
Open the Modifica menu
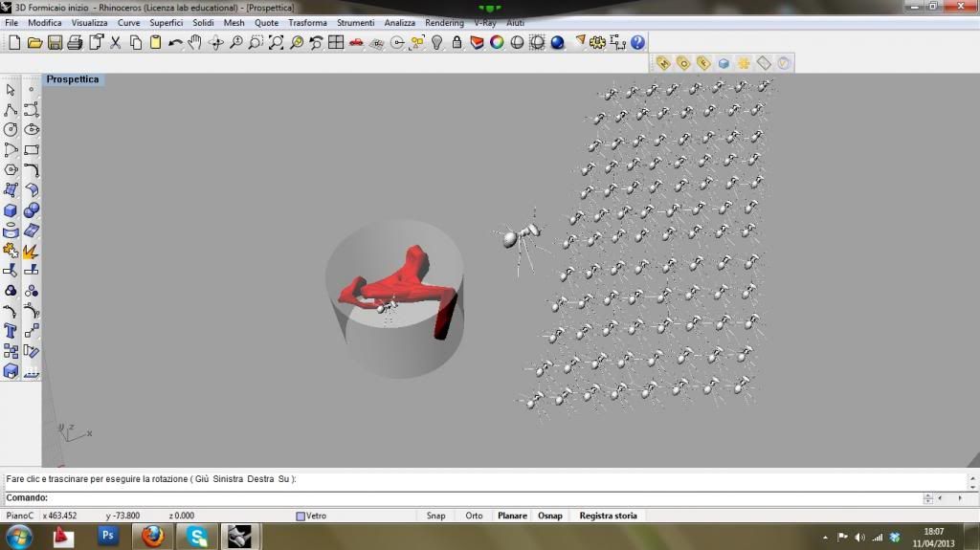coord(44,23)
